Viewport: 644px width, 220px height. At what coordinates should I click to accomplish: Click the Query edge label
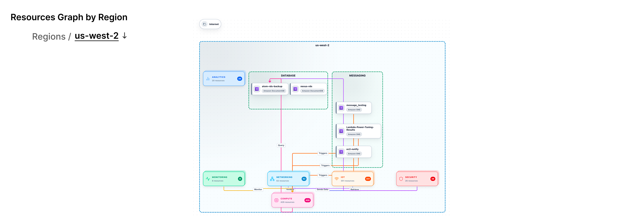coord(281,145)
